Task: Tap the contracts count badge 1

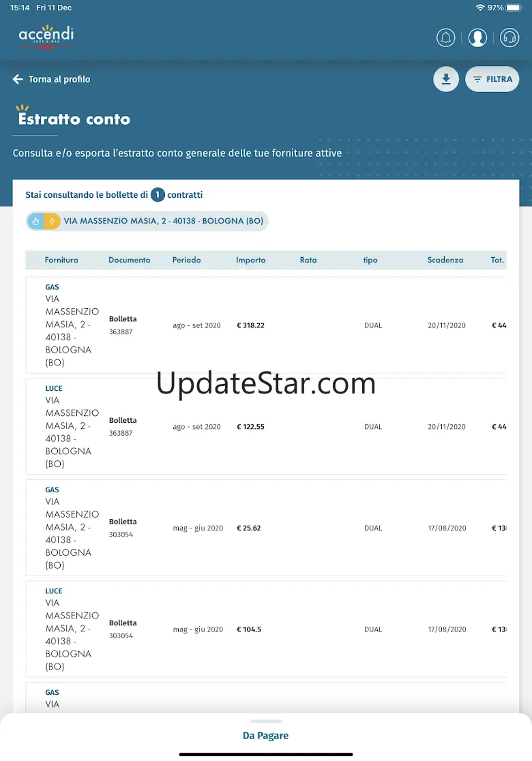Action: coord(158,194)
